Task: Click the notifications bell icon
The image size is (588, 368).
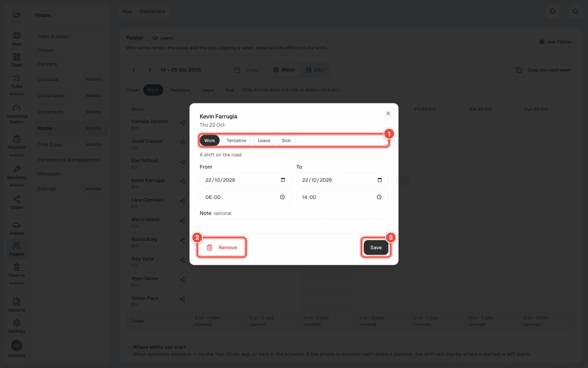Action: (x=552, y=11)
